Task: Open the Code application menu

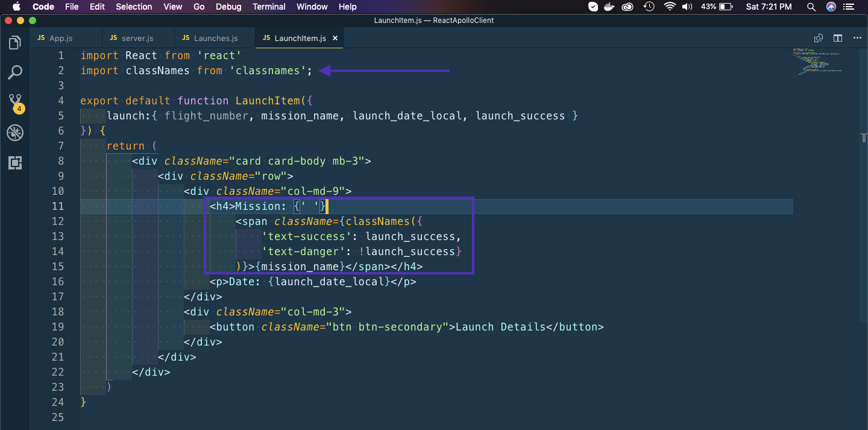Action: [x=43, y=7]
